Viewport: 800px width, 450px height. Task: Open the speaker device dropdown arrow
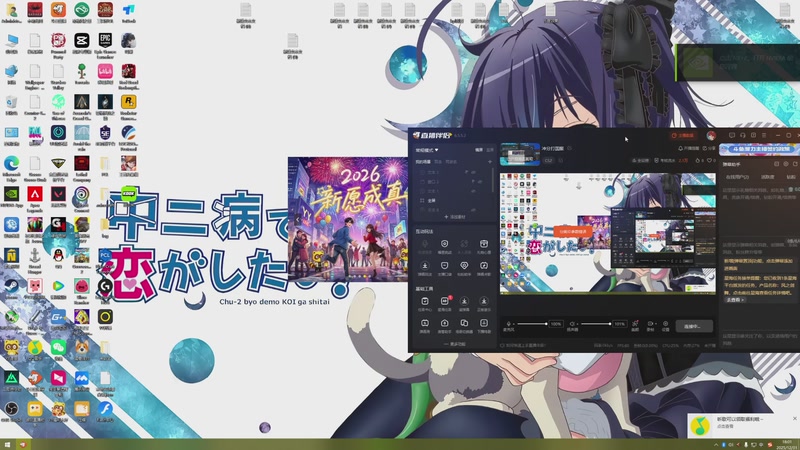(578, 324)
